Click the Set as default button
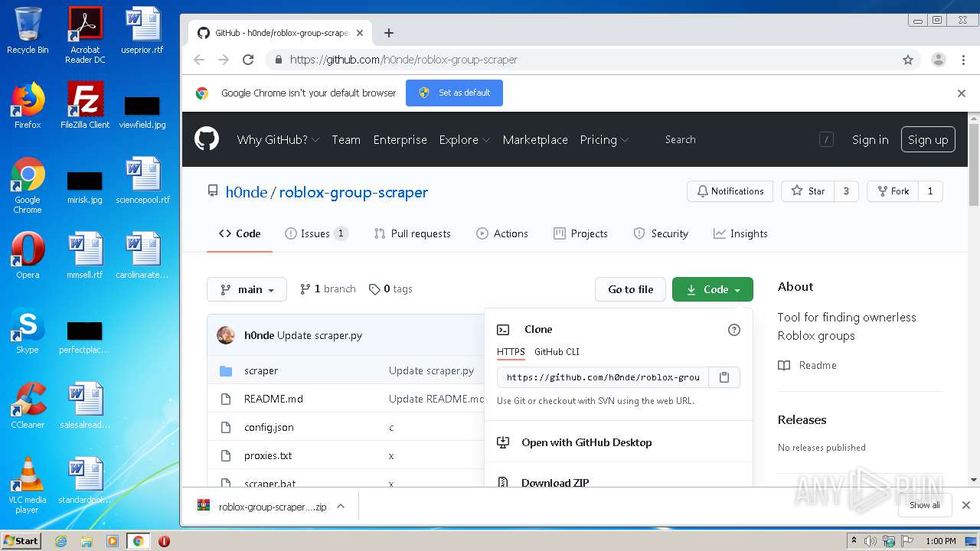Viewport: 980px width, 551px height. click(455, 93)
